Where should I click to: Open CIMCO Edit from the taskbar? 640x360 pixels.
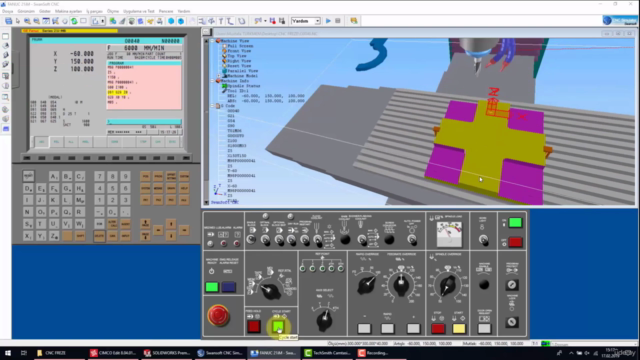point(112,353)
